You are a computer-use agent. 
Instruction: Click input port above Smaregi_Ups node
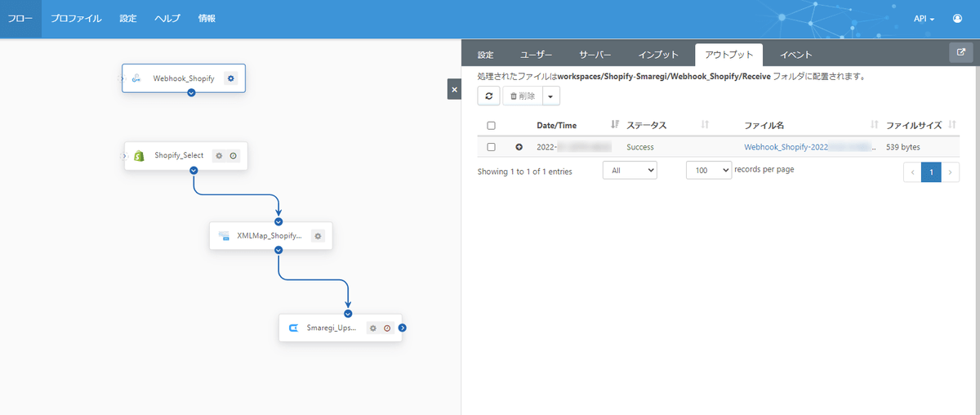[348, 313]
